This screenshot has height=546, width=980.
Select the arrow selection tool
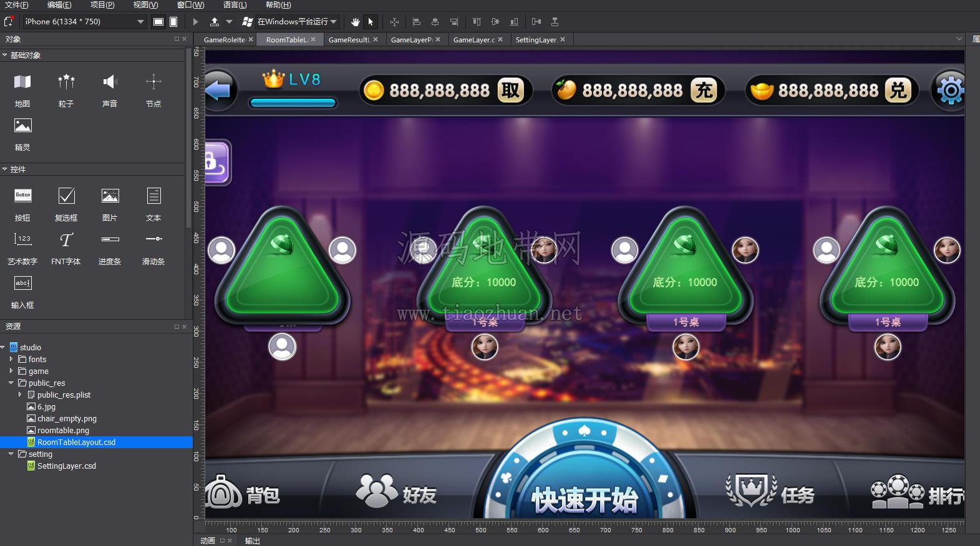pyautogui.click(x=371, y=22)
